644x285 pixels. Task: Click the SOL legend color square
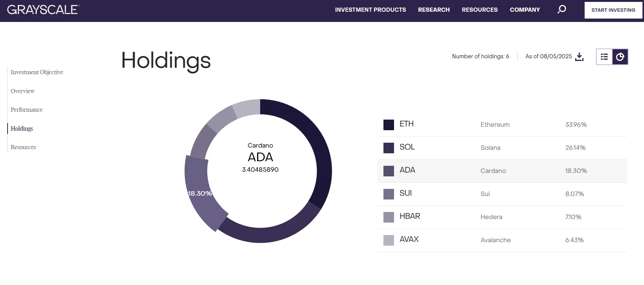pyautogui.click(x=388, y=148)
